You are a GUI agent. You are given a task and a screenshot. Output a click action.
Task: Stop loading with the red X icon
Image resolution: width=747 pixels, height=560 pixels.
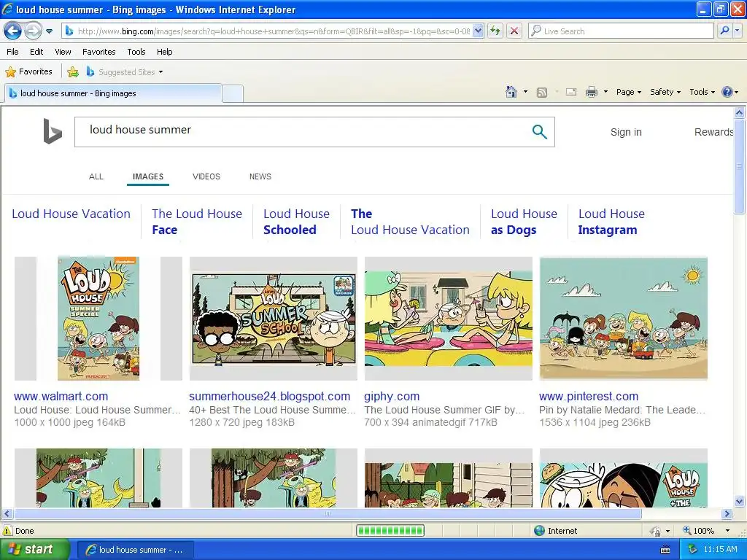(x=514, y=31)
